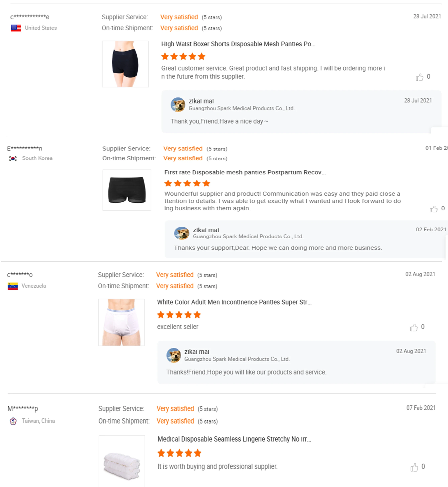Click the black mesh panties product thumbnail
The width and height of the screenshot is (448, 487).
coord(127,190)
